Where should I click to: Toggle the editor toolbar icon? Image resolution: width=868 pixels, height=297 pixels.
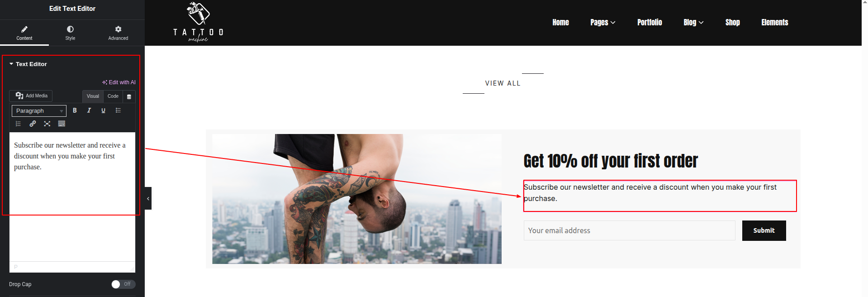[x=62, y=124]
